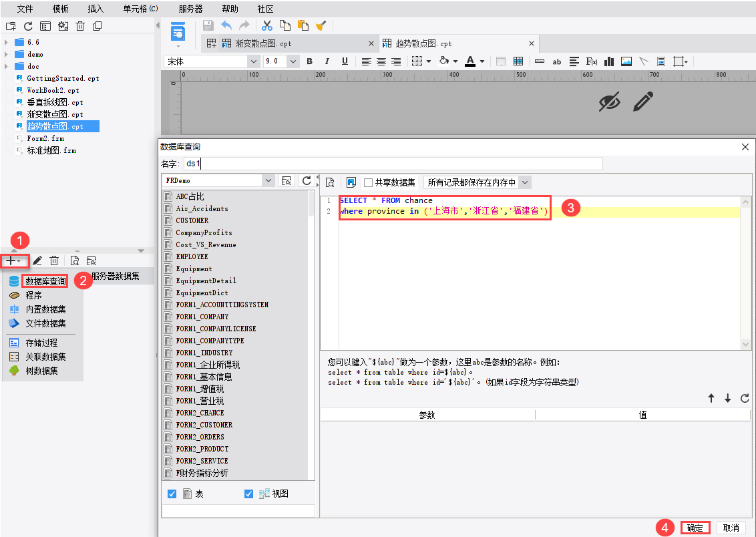The width and height of the screenshot is (756, 537).
Task: Enable the 共享数据集 checkbox
Action: point(368,182)
